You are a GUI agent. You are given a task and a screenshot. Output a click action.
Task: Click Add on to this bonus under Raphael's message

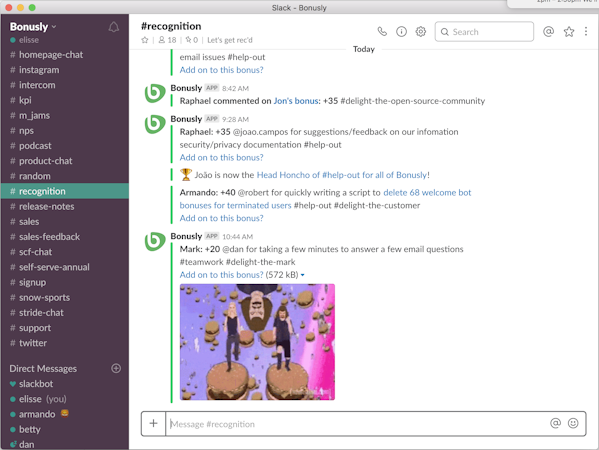[222, 157]
